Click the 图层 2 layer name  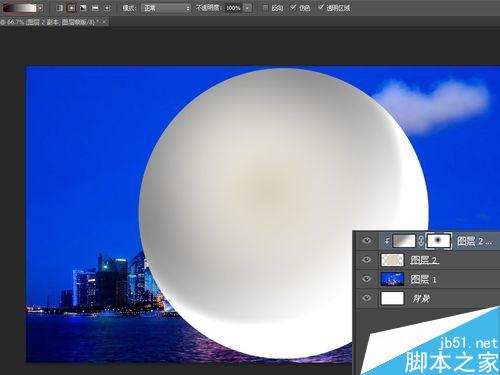tap(424, 260)
